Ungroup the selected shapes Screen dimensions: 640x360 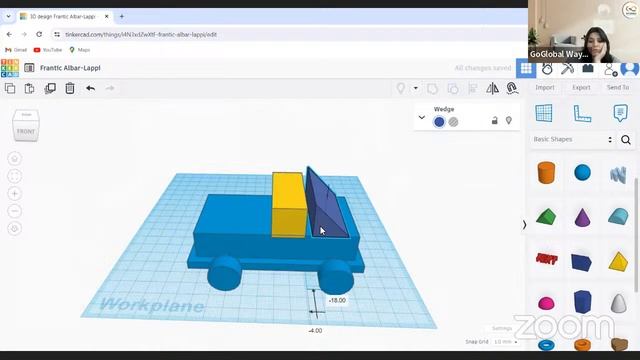(453, 88)
